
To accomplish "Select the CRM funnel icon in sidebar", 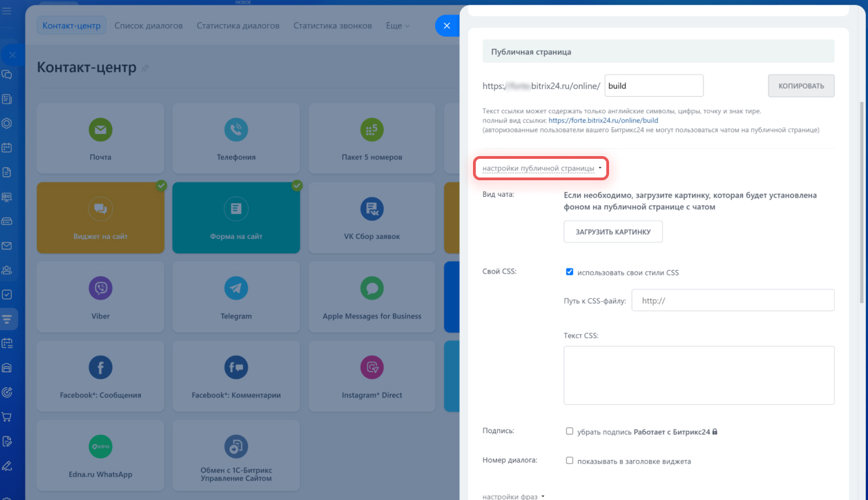I will [8, 318].
